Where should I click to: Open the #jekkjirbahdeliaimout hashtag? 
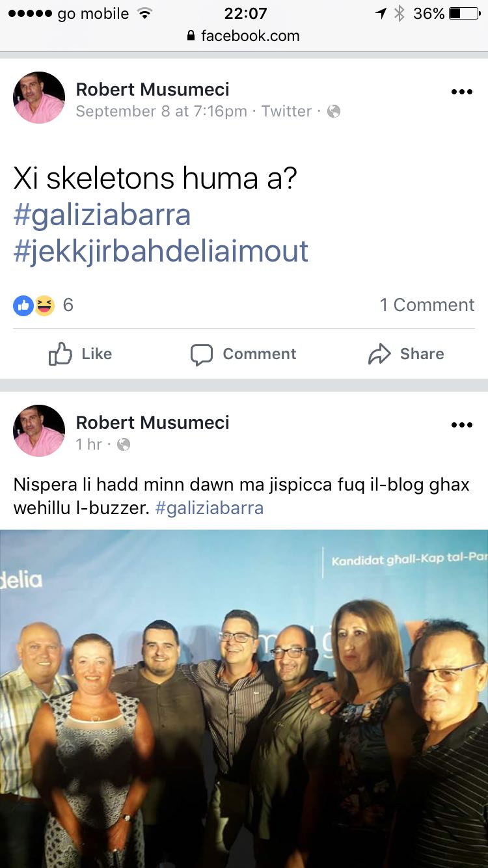click(x=161, y=251)
